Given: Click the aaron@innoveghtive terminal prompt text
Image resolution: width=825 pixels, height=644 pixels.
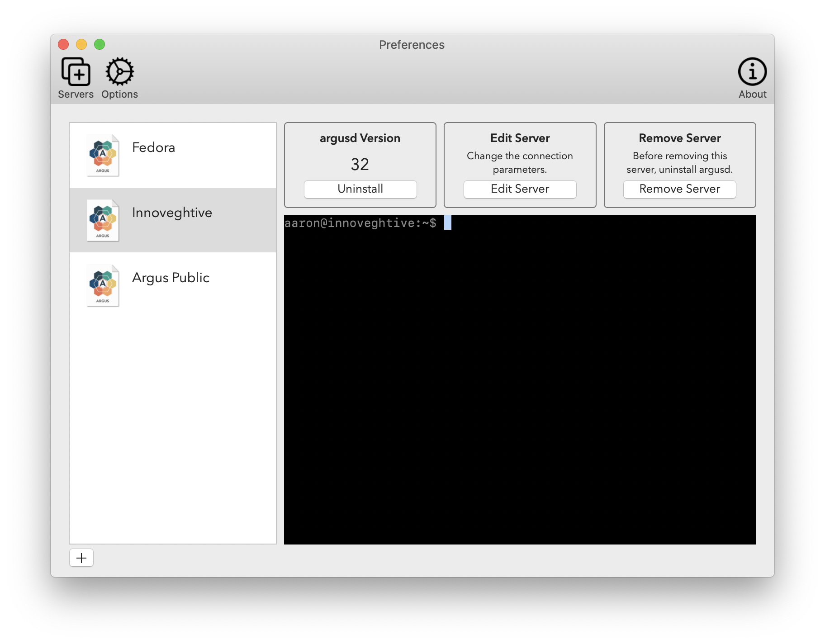Looking at the screenshot, I should [360, 223].
